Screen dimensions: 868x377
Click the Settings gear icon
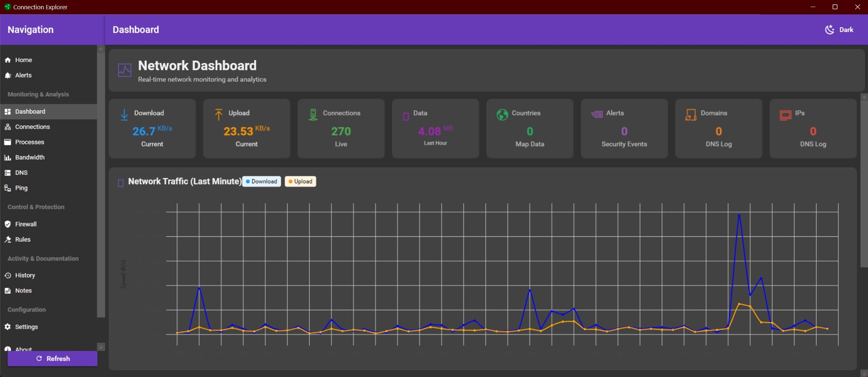click(8, 327)
